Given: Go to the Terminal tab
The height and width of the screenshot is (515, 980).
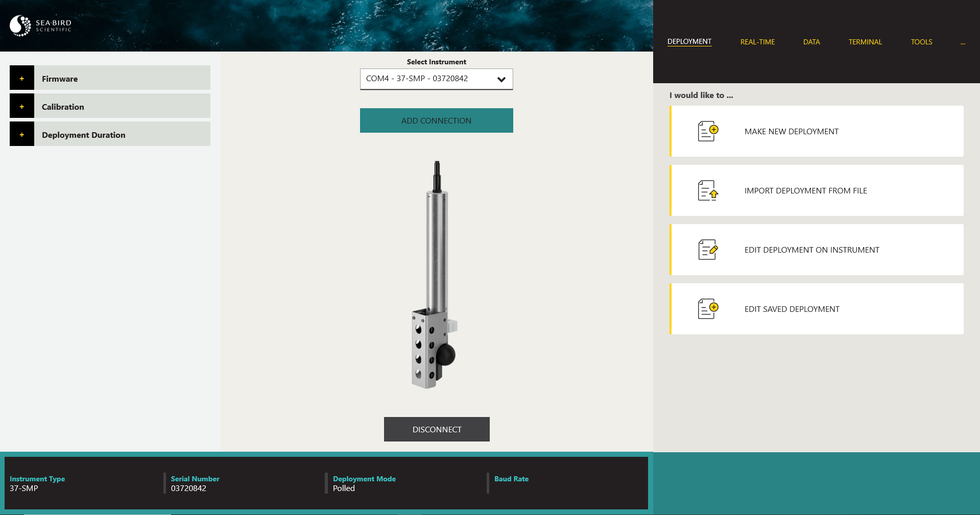Looking at the screenshot, I should click(865, 42).
